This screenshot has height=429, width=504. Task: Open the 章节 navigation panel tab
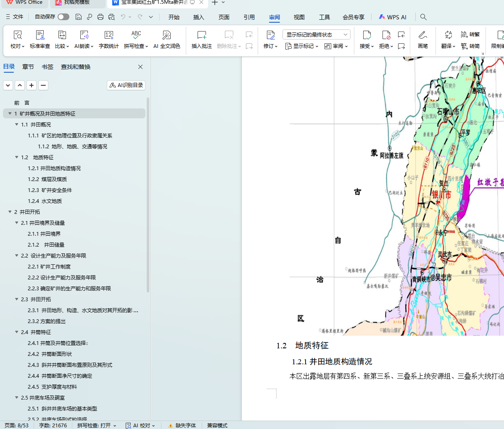pos(28,67)
